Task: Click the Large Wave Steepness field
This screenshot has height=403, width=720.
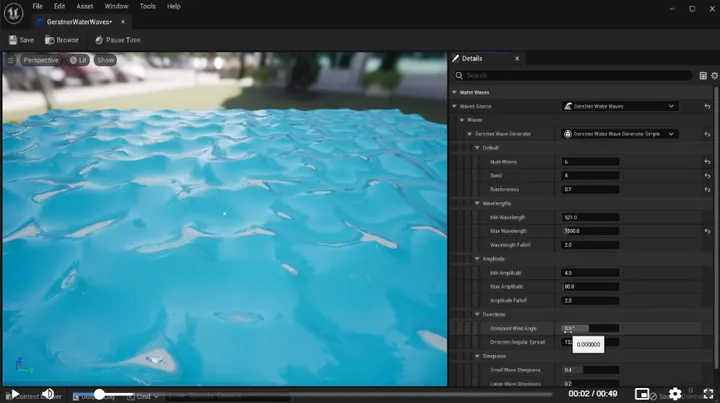Action: pyautogui.click(x=590, y=384)
